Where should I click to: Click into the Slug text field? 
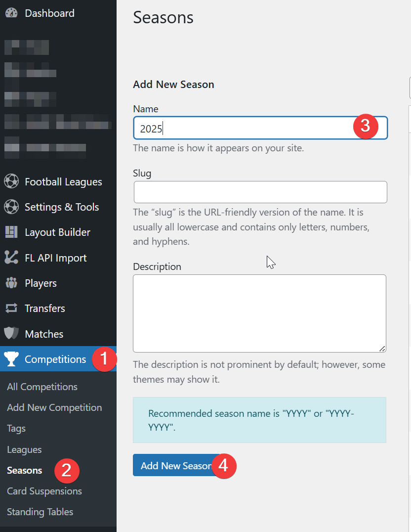point(260,192)
